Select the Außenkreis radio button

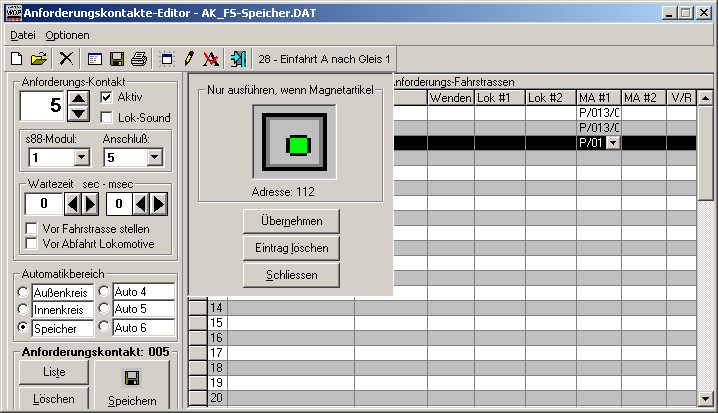24,293
